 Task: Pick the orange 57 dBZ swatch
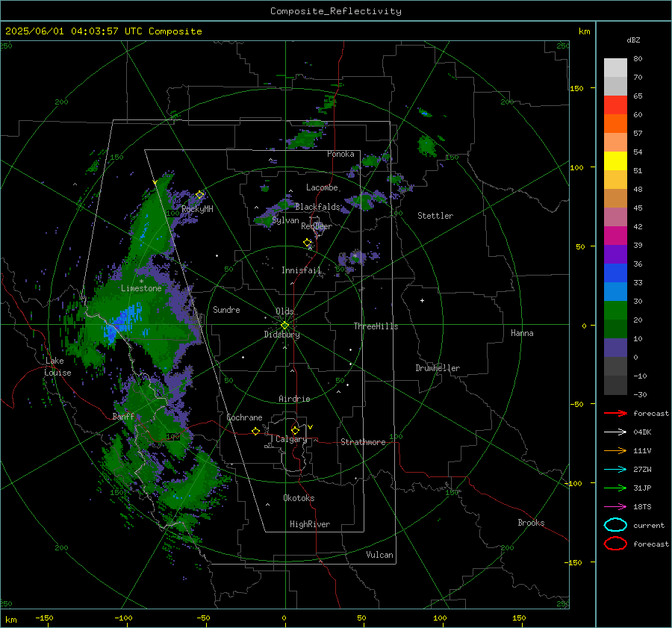coord(615,124)
